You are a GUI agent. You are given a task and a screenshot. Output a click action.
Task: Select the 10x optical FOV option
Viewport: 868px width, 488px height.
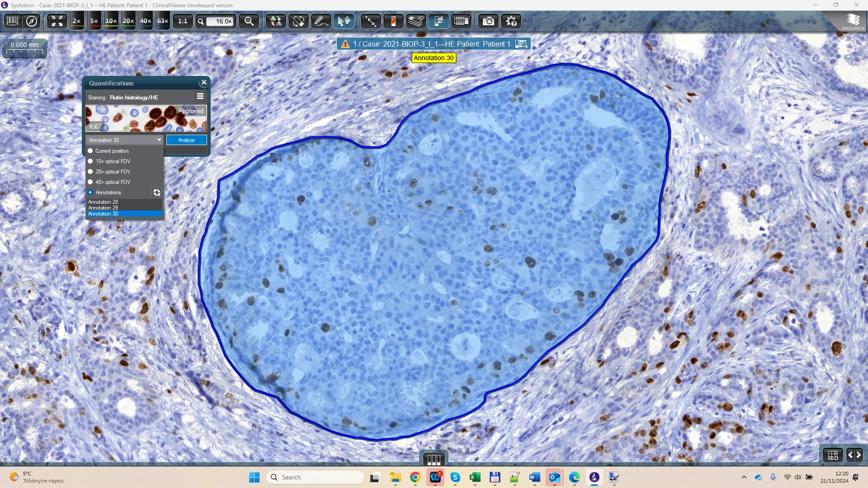click(109, 161)
